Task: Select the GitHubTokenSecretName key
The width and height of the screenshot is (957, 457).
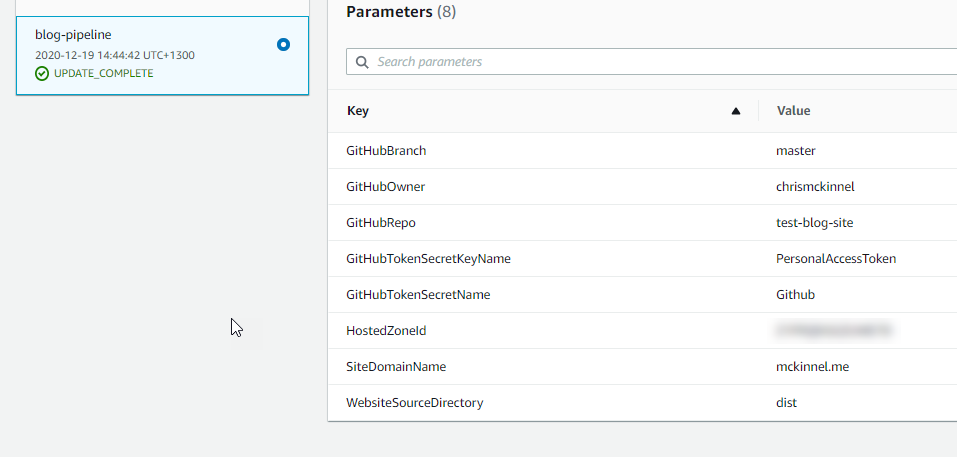Action: (418, 295)
